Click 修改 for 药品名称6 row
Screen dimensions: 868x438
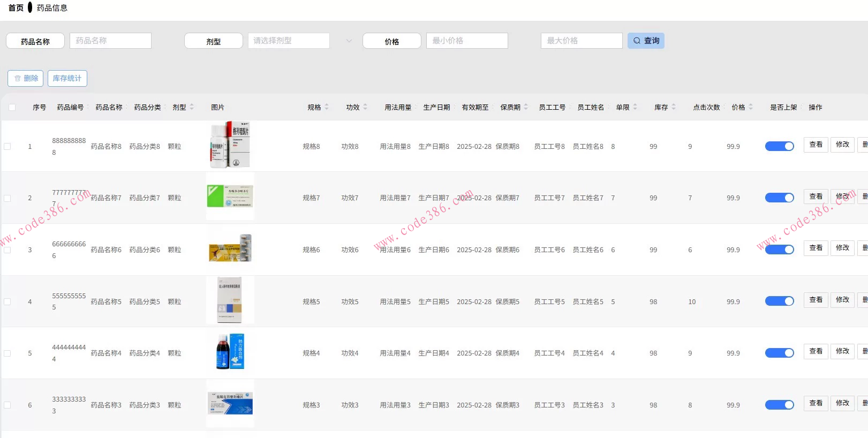[842, 248]
